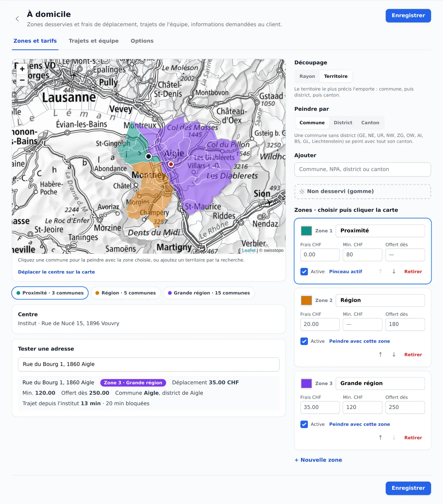
Task: Open the Zones et tarifs tab
Action: [35, 41]
